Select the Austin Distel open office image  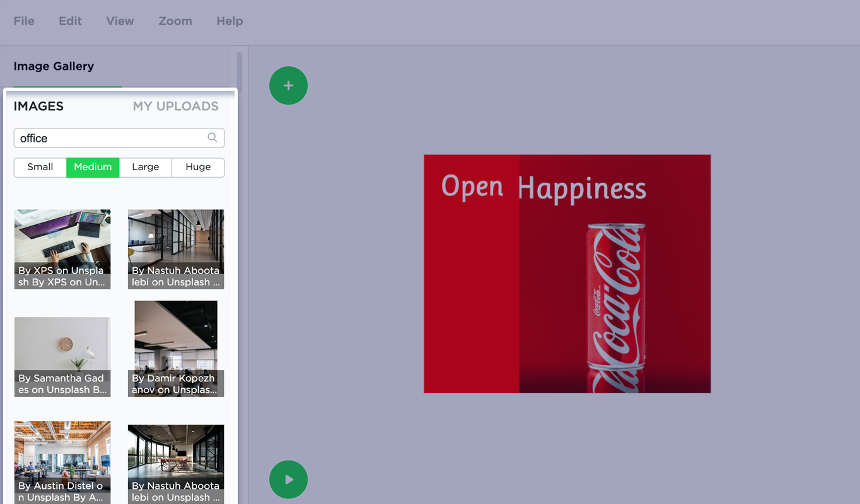[x=62, y=462]
